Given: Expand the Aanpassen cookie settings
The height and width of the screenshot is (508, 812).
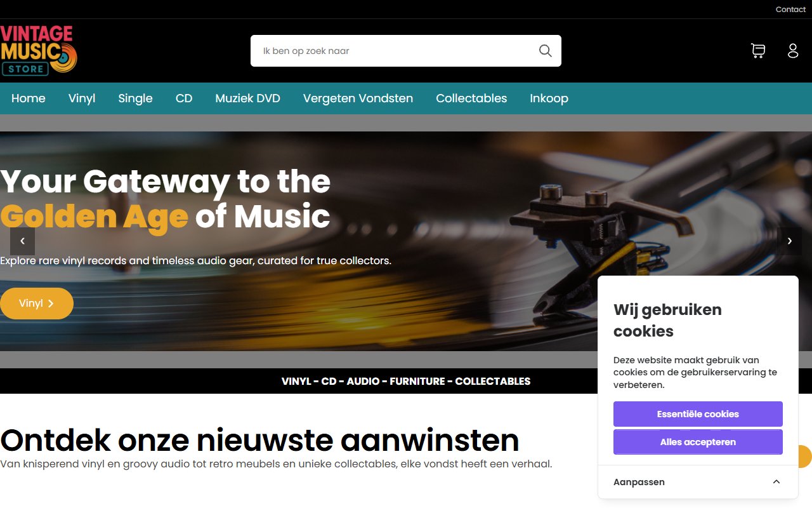Looking at the screenshot, I should (698, 482).
